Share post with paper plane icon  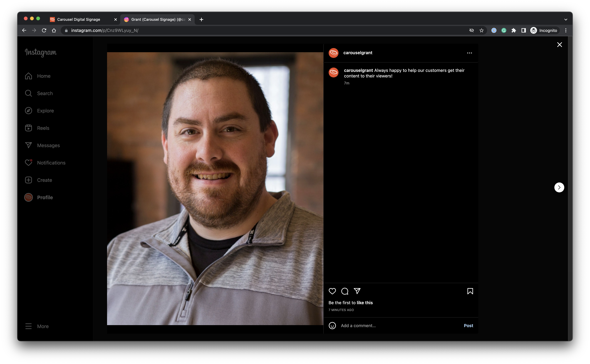pyautogui.click(x=357, y=291)
